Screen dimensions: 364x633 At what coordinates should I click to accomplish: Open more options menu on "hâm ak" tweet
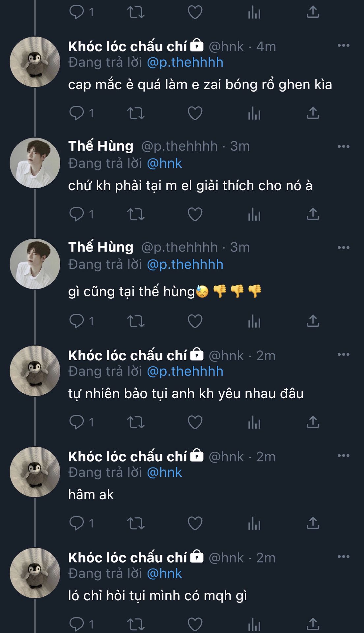point(343,456)
